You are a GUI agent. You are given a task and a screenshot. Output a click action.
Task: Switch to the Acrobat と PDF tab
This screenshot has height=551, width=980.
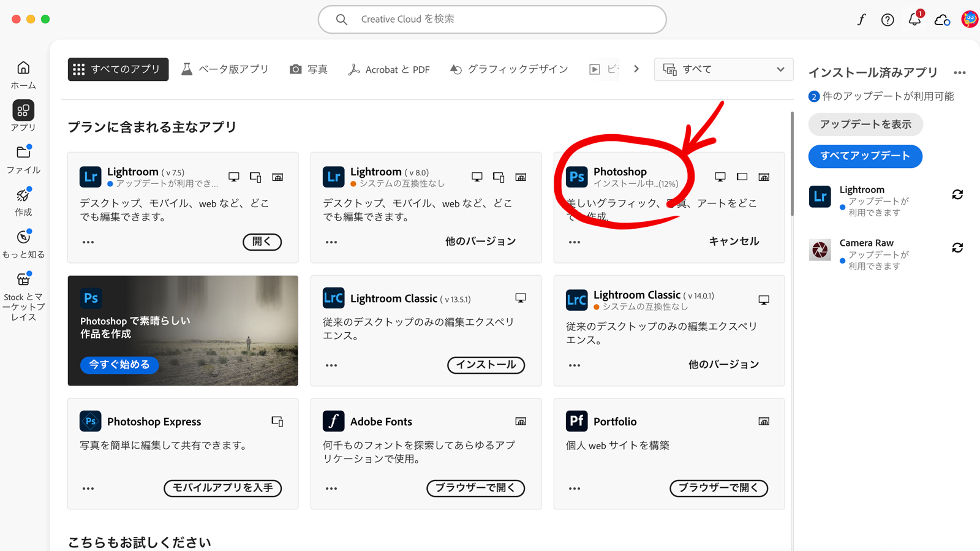[x=389, y=69]
